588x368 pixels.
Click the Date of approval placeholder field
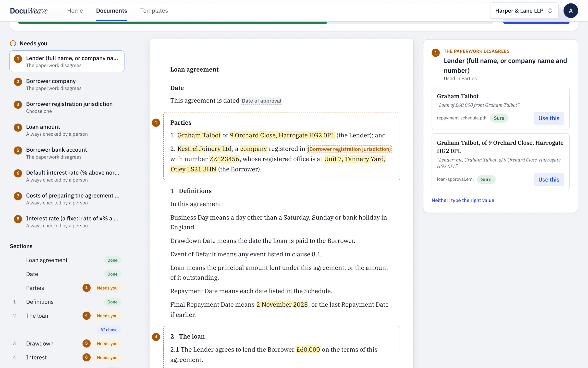coord(261,101)
